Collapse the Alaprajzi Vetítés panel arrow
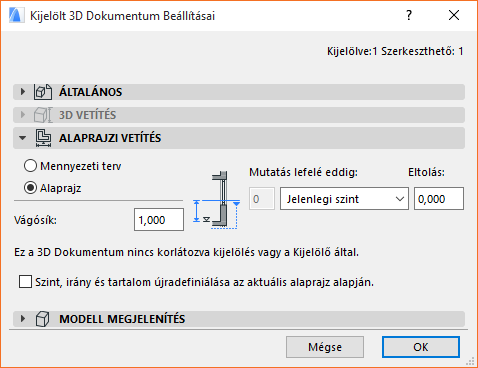The image size is (478, 368). coord(23,138)
